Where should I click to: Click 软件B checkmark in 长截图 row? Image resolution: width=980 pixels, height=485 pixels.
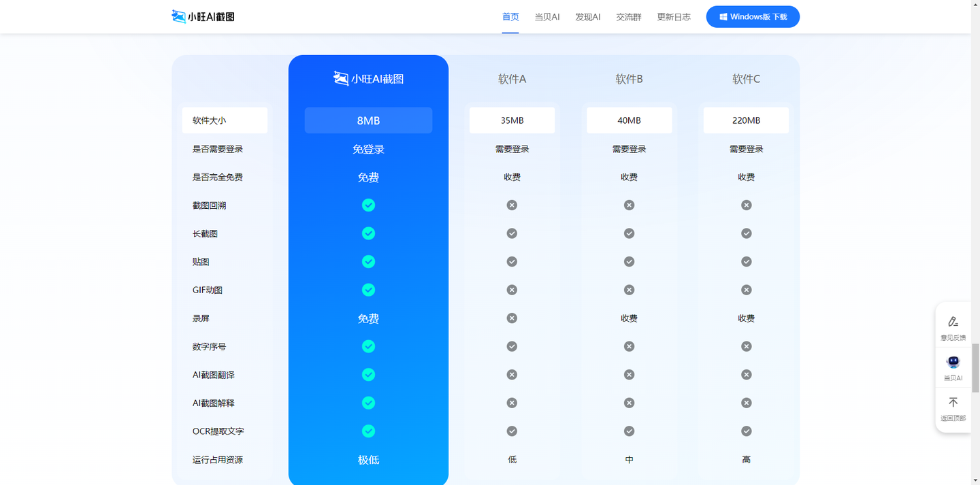coord(629,233)
